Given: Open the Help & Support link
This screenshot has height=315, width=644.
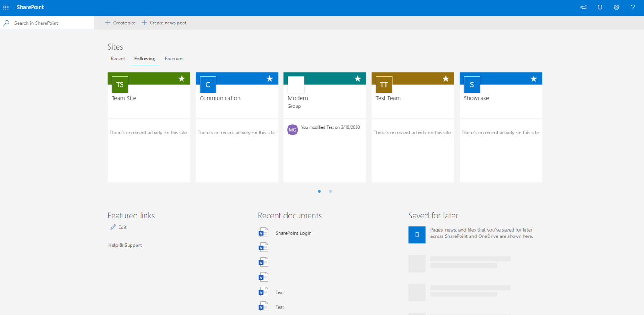Looking at the screenshot, I should pos(125,245).
